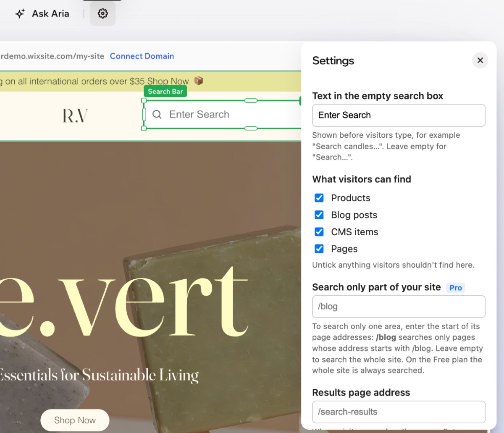The width and height of the screenshot is (504, 433).
Task: Select the R.V site logo
Action: point(75,115)
